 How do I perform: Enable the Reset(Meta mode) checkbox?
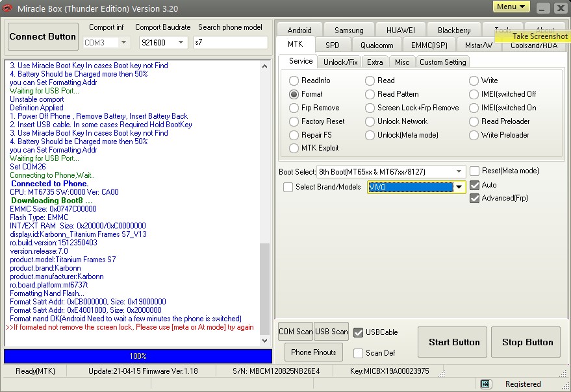click(475, 171)
